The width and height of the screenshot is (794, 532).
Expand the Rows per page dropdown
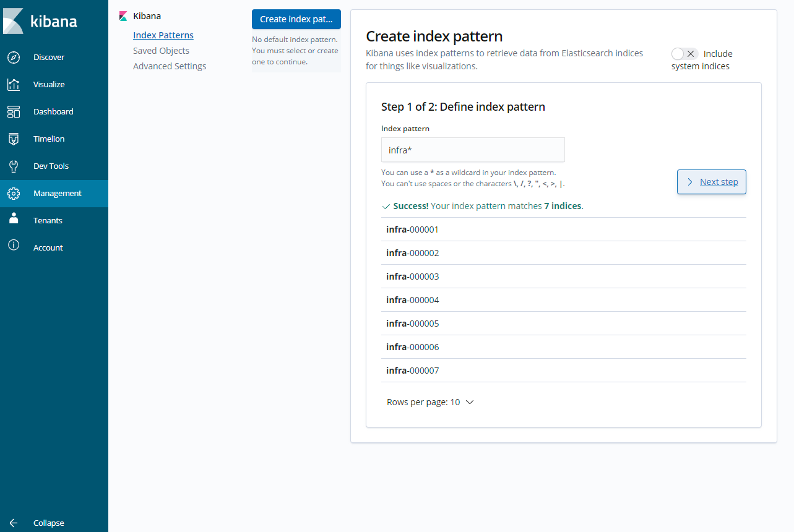coord(430,402)
